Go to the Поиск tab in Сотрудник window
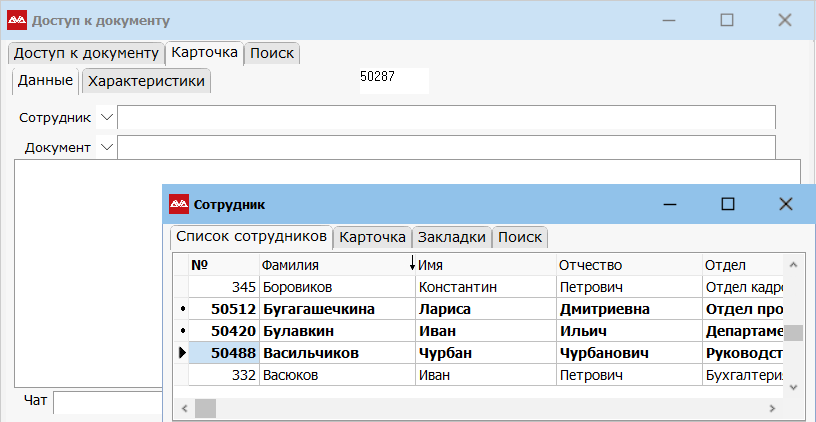This screenshot has height=422, width=816. [520, 237]
